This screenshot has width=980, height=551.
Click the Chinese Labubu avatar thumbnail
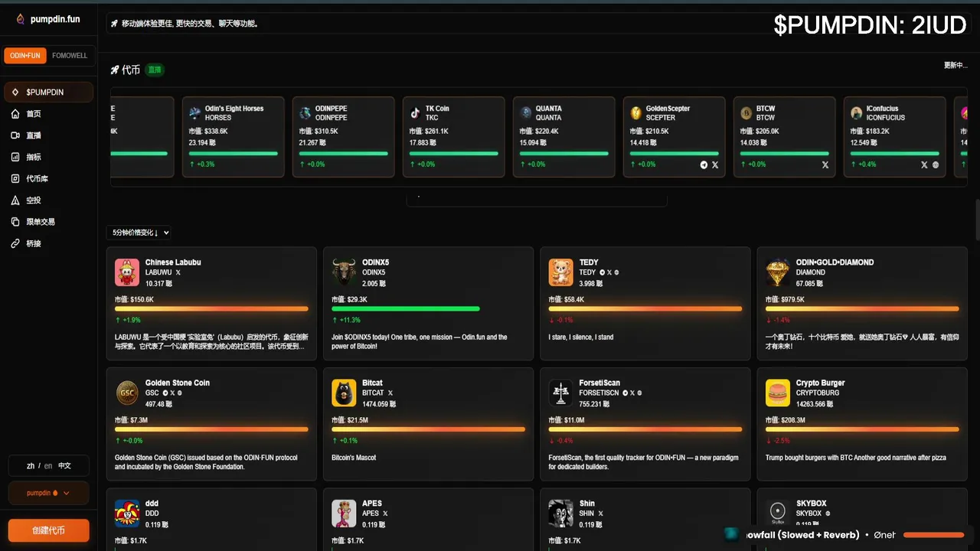[x=127, y=272]
